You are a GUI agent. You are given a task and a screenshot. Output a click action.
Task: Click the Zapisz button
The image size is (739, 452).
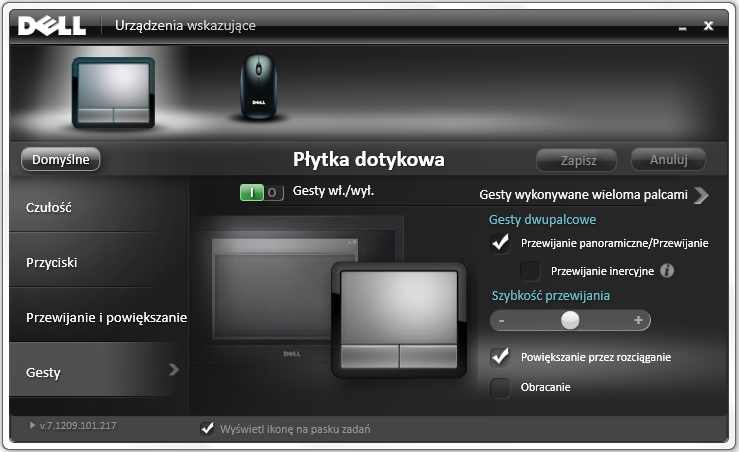(x=576, y=160)
